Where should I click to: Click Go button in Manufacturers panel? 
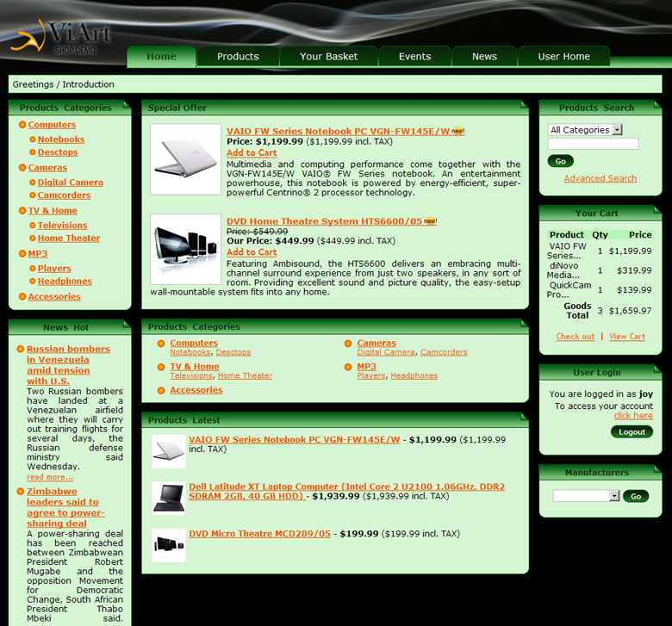coord(636,496)
